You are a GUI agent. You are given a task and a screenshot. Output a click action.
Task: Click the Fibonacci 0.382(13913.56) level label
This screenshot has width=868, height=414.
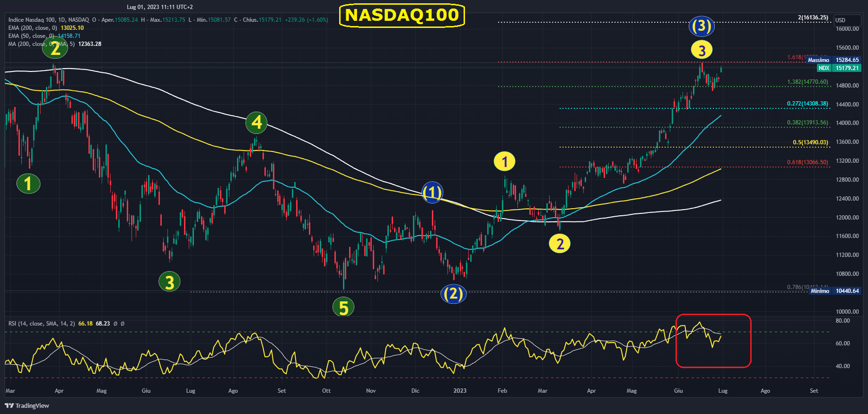808,123
